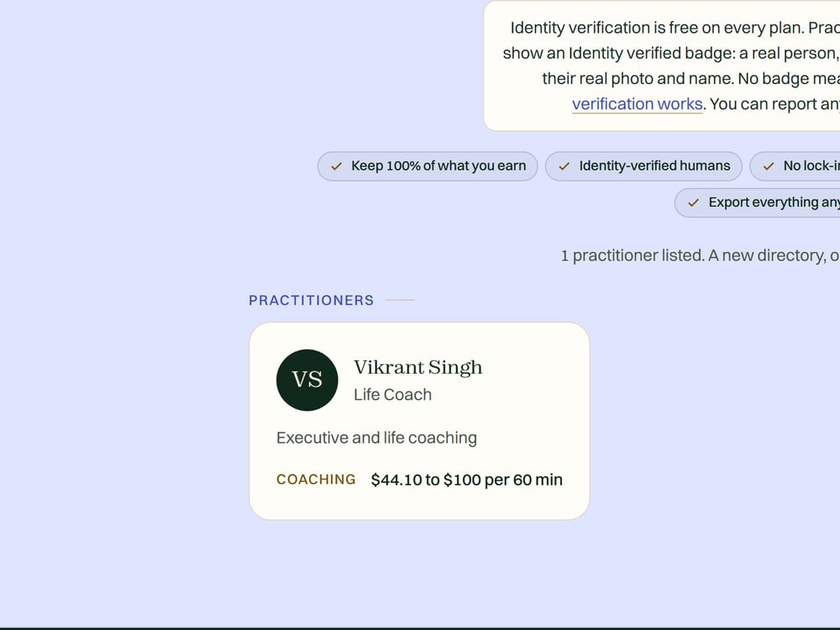Viewport: 840px width, 630px height.
Task: Click the VS avatar circle
Action: pos(307,381)
